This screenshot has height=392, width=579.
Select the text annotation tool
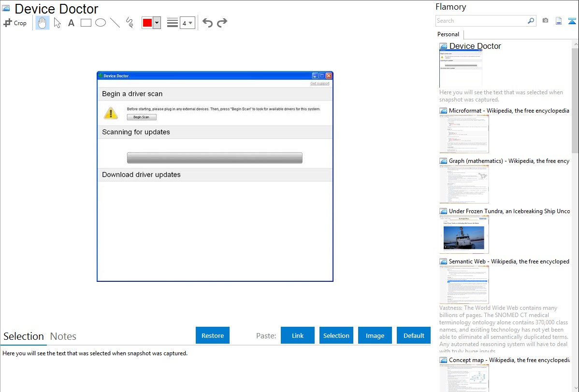click(71, 23)
